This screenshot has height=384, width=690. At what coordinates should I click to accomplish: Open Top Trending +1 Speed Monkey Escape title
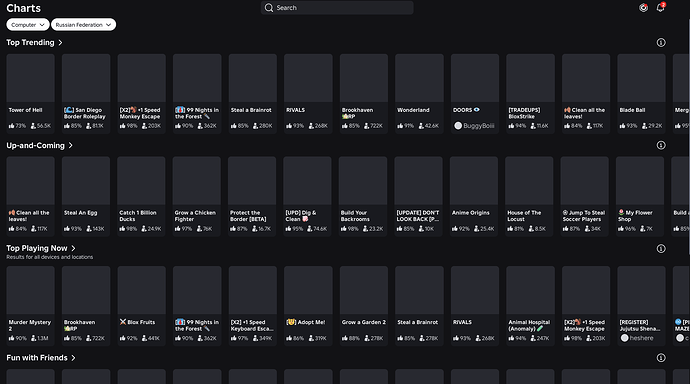140,113
